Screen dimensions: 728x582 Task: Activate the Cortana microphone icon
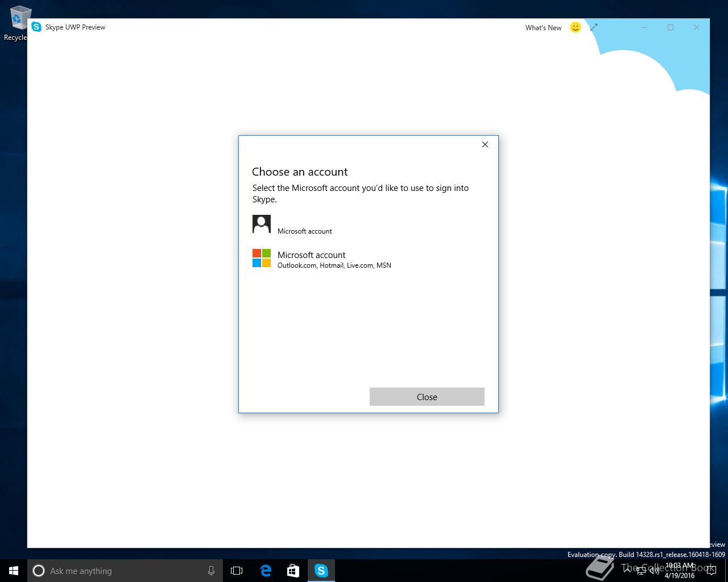[x=211, y=571]
